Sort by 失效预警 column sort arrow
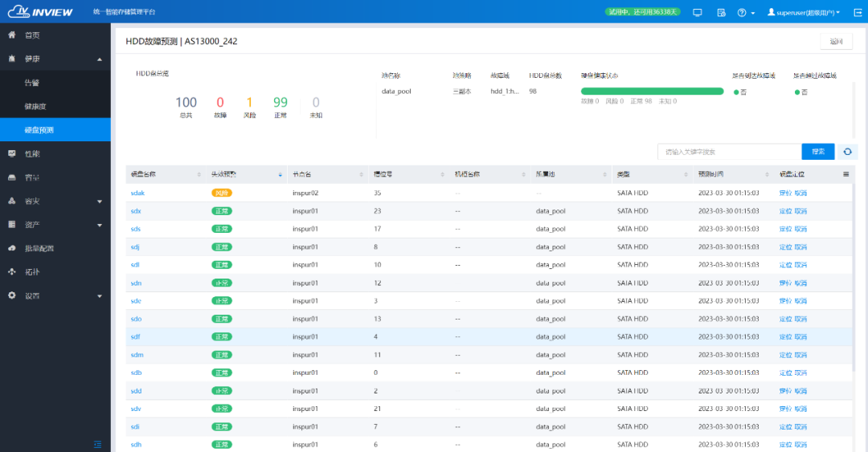This screenshot has width=868, height=452. coord(280,174)
